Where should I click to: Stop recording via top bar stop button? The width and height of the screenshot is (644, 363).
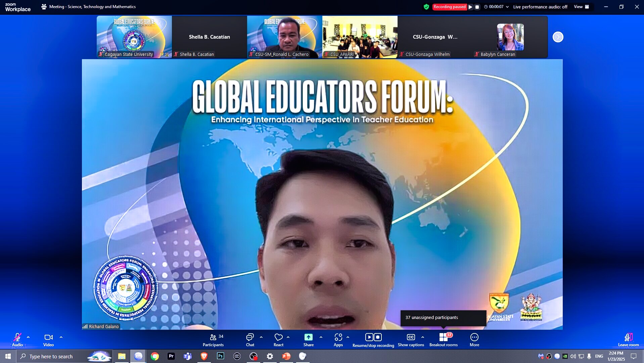[x=477, y=7]
